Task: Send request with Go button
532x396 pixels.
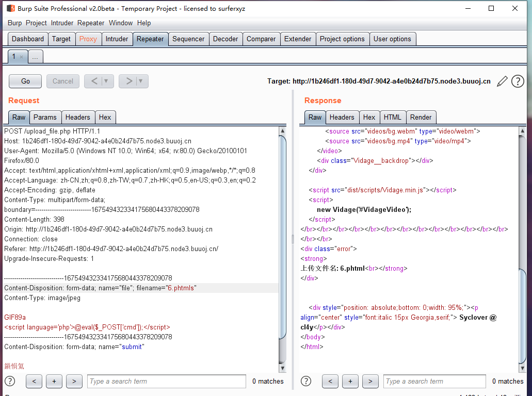Action: coord(25,81)
